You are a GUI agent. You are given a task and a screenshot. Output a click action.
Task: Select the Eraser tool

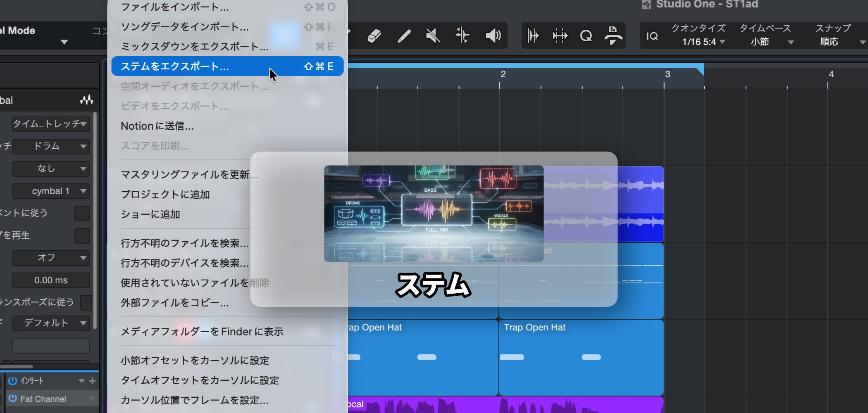click(374, 36)
